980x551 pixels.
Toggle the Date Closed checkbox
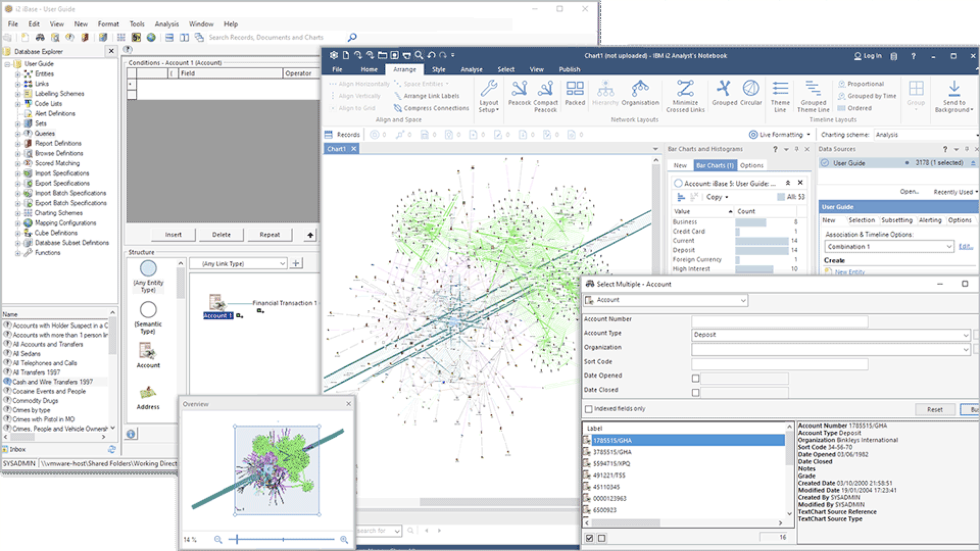[x=696, y=392]
